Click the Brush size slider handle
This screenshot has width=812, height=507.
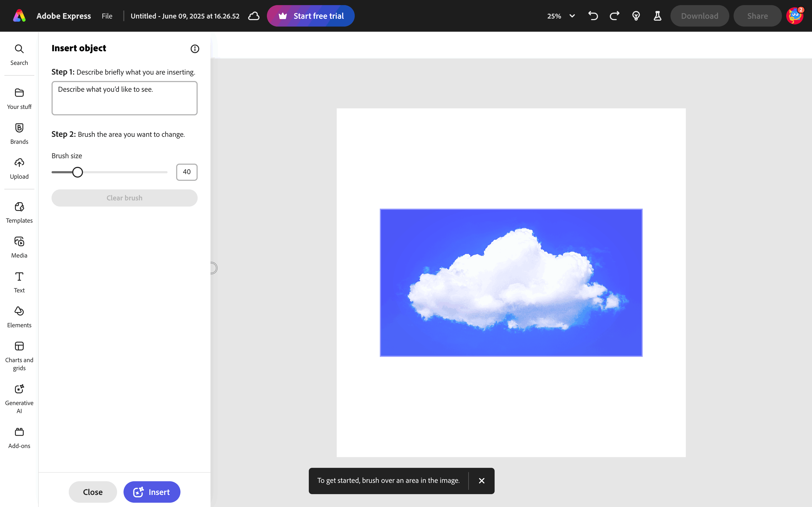[78, 172]
